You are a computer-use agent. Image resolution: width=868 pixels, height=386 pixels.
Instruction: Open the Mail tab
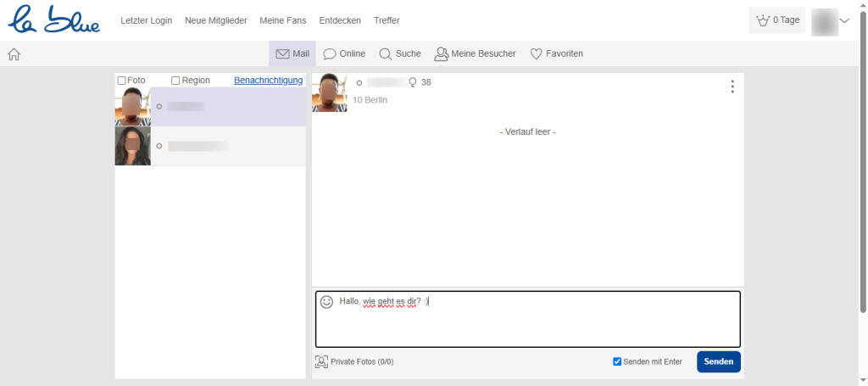click(292, 53)
